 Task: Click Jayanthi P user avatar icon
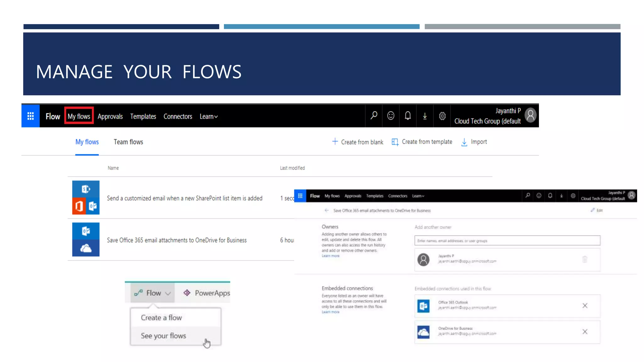[x=530, y=115]
